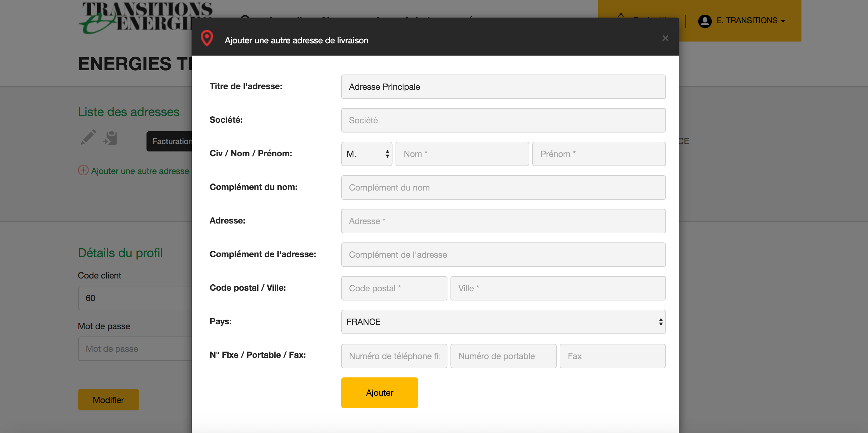The height and width of the screenshot is (433, 868).
Task: Click the Ajouter une autre adresse link
Action: point(140,171)
